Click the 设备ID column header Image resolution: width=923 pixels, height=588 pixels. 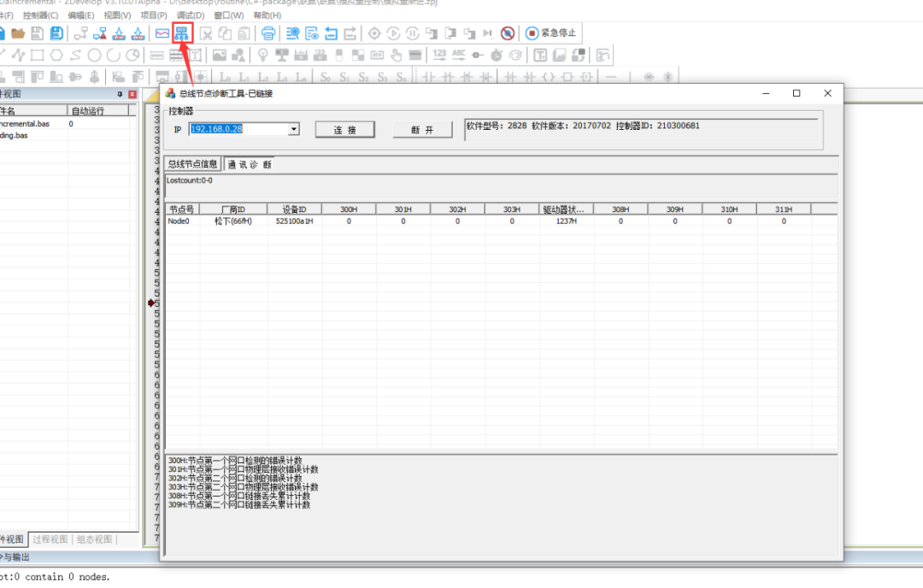(294, 209)
